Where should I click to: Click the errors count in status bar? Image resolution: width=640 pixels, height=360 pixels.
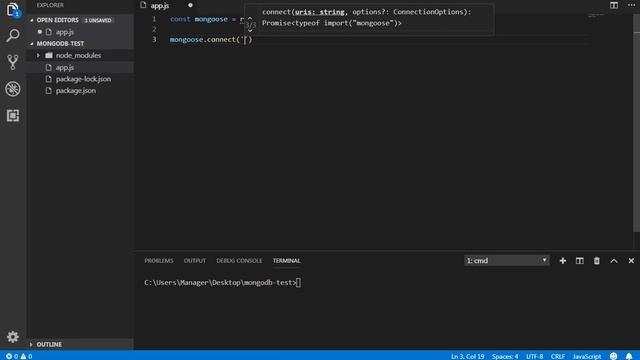tap(12, 356)
